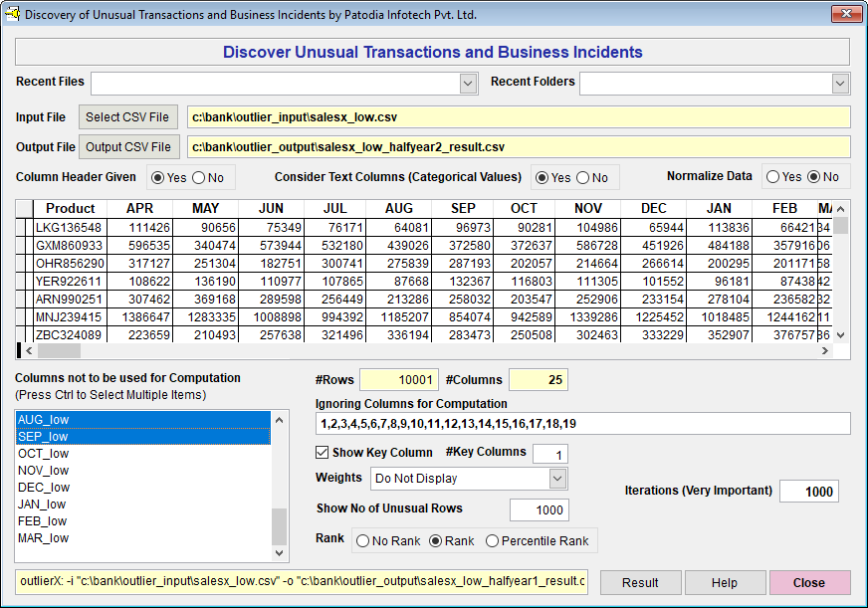Select OCT_low in the columns list
This screenshot has height=608, width=868.
pyautogui.click(x=44, y=454)
